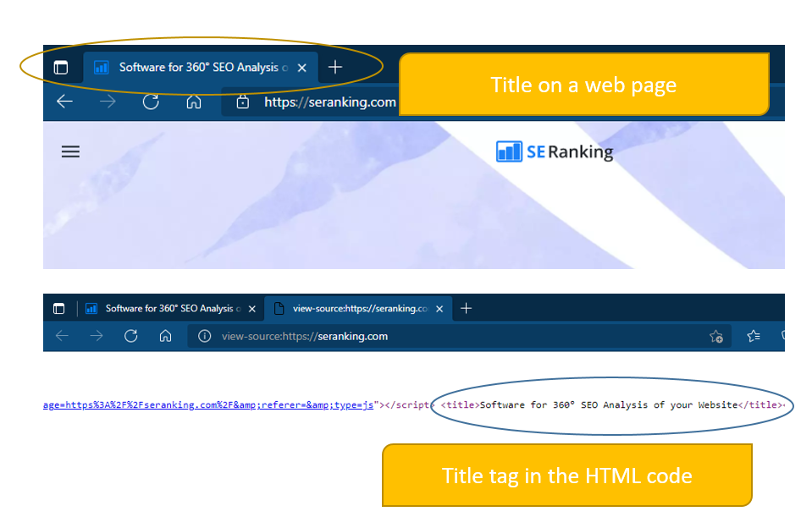Close the SEO Analysis tab in bottom browser
This screenshot has width=812, height=517.
click(252, 309)
